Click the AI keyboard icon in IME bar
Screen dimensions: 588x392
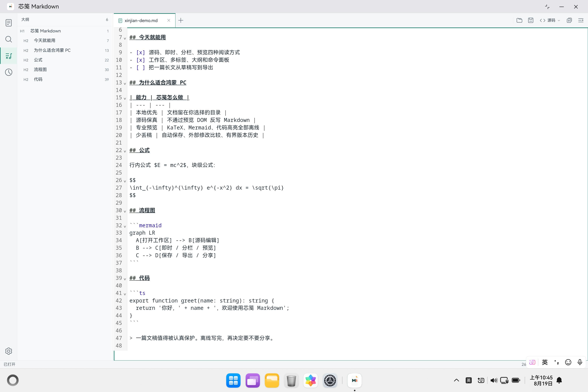[x=532, y=362]
